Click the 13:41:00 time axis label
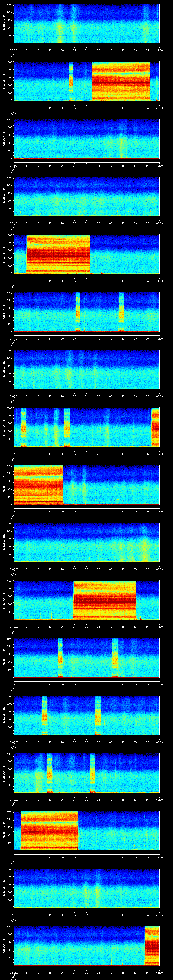Image resolution: width=173 pixels, height=980 pixels. [13, 338]
